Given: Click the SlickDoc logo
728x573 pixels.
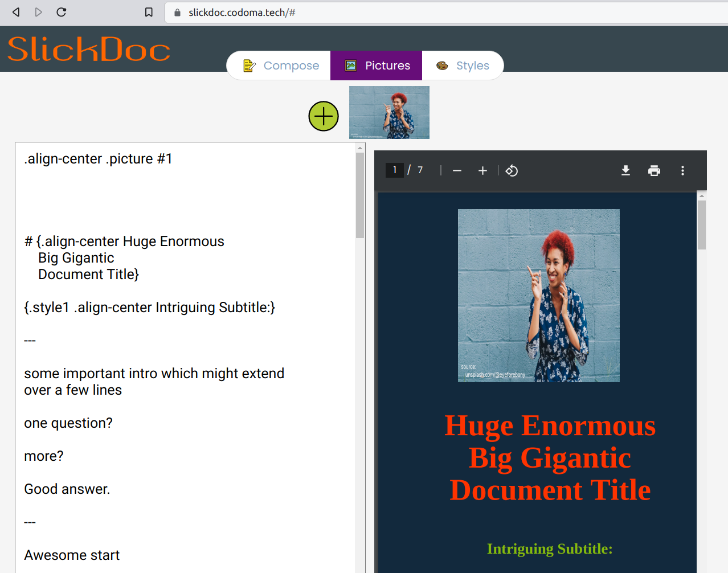Looking at the screenshot, I should (x=89, y=49).
